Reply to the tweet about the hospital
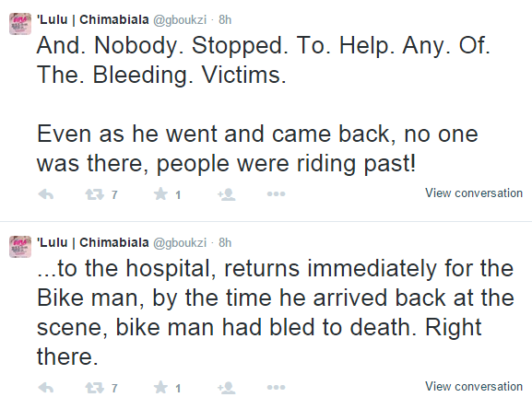This screenshot has width=532, height=409. tap(46, 387)
